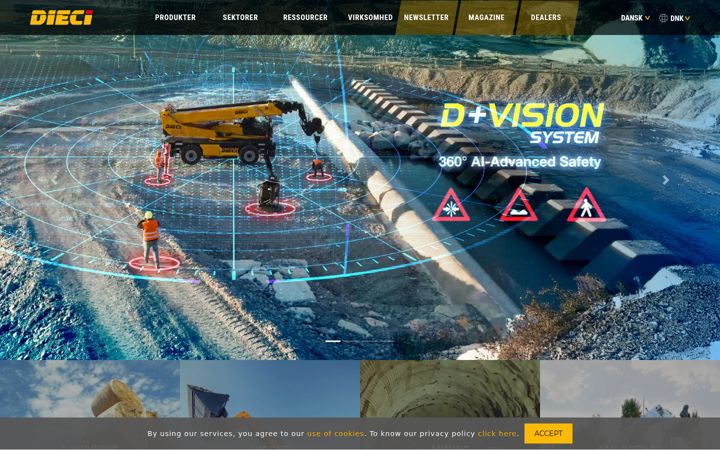Open the RESSOURCER menu

coord(305,17)
